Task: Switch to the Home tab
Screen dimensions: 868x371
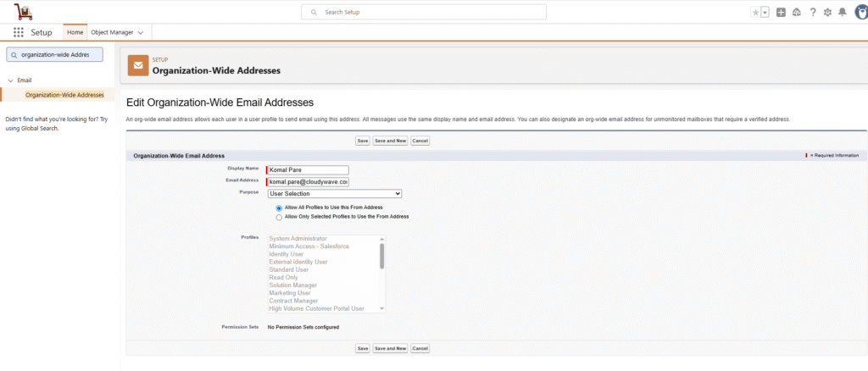Action: tap(75, 32)
